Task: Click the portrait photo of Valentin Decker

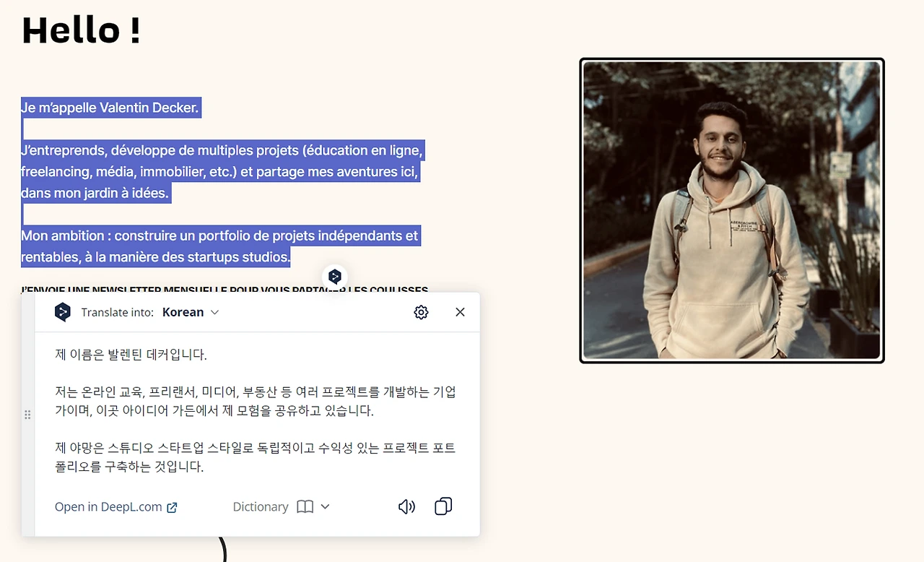Action: [x=732, y=210]
